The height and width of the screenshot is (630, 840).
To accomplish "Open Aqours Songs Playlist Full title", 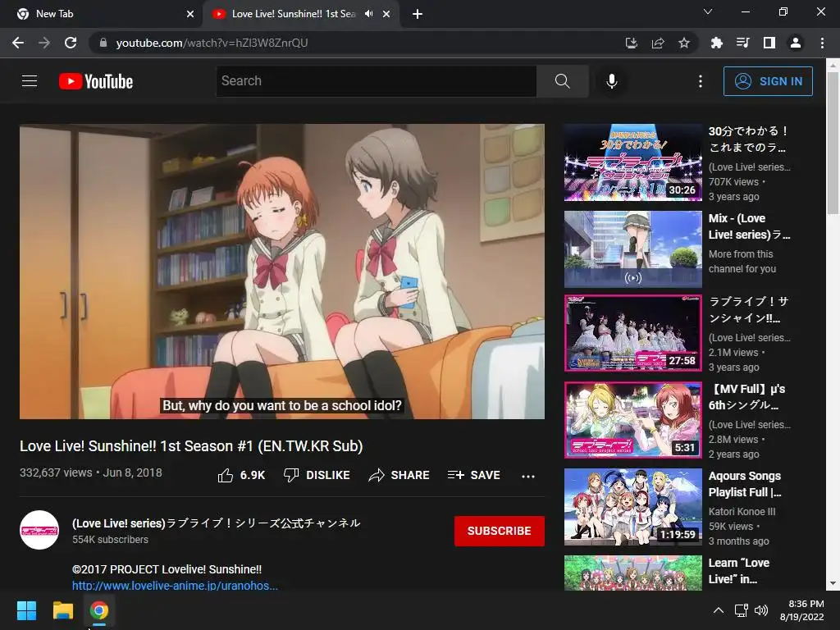I will 745,484.
